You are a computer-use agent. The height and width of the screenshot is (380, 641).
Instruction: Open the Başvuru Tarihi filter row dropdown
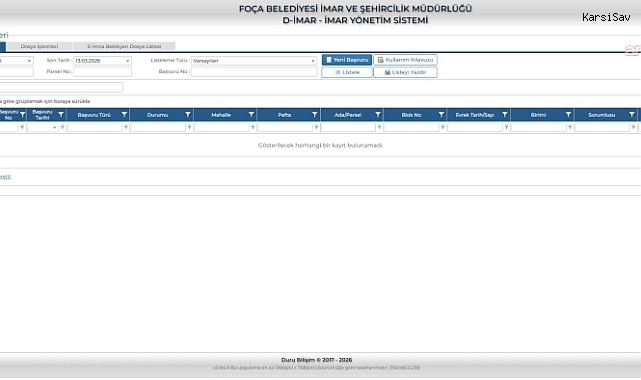[x=54, y=127]
